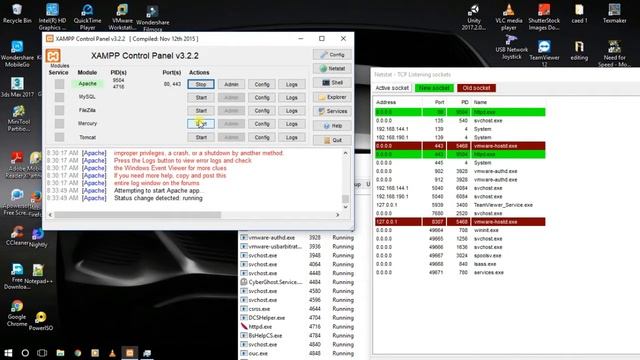Click the log scroll-right arrow
The height and width of the screenshot is (360, 640).
(338, 215)
